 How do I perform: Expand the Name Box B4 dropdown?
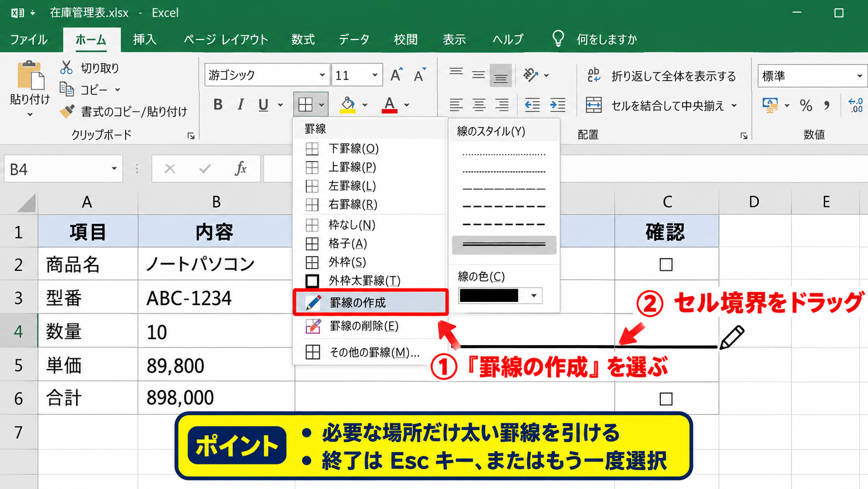(x=114, y=169)
